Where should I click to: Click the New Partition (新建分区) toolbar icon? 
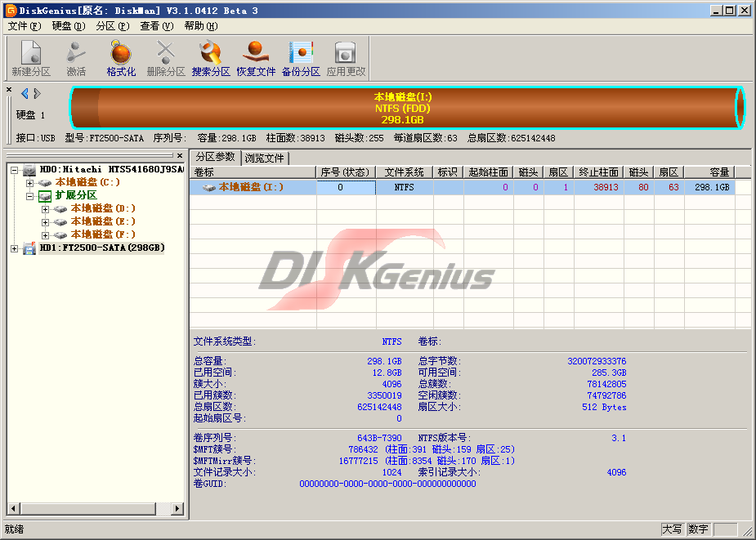[31, 52]
